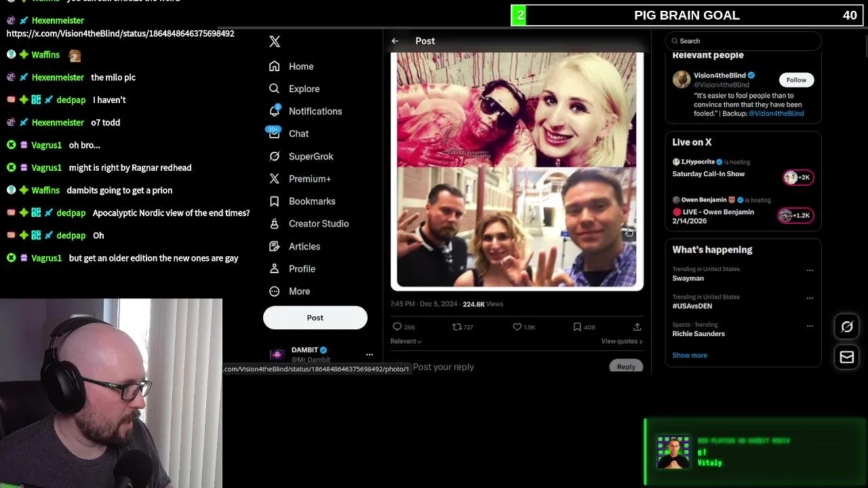Click the +2K listeners badge
Image resolution: width=868 pixels, height=488 pixels.
[x=797, y=178]
